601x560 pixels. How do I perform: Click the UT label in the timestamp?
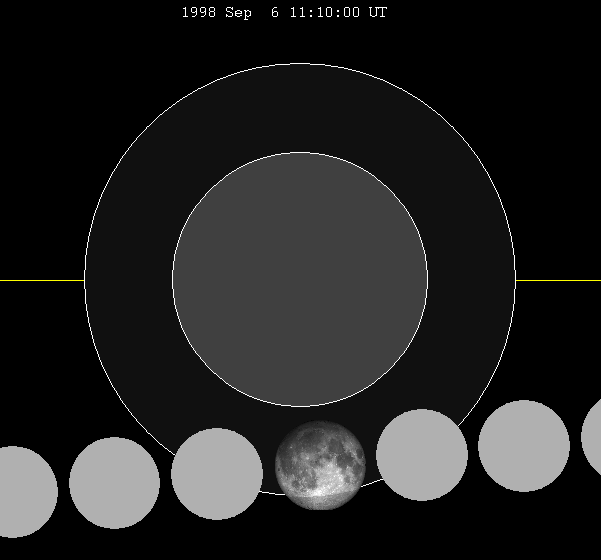[x=377, y=13]
